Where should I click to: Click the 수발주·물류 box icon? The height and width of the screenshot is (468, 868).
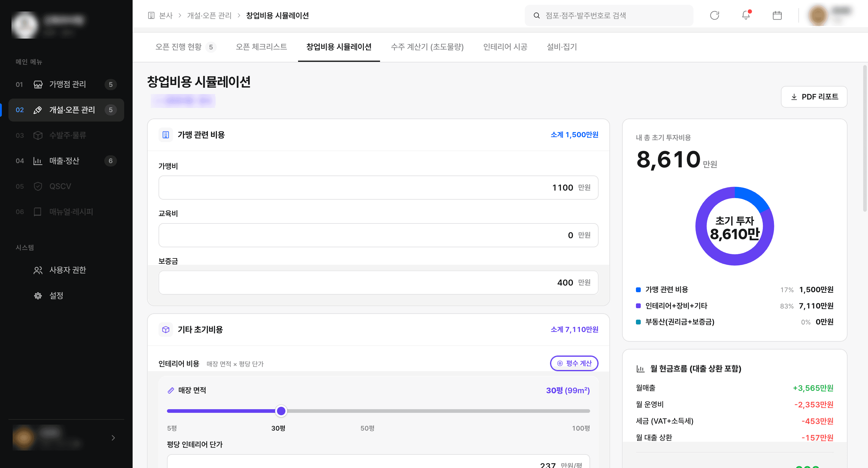pos(38,135)
